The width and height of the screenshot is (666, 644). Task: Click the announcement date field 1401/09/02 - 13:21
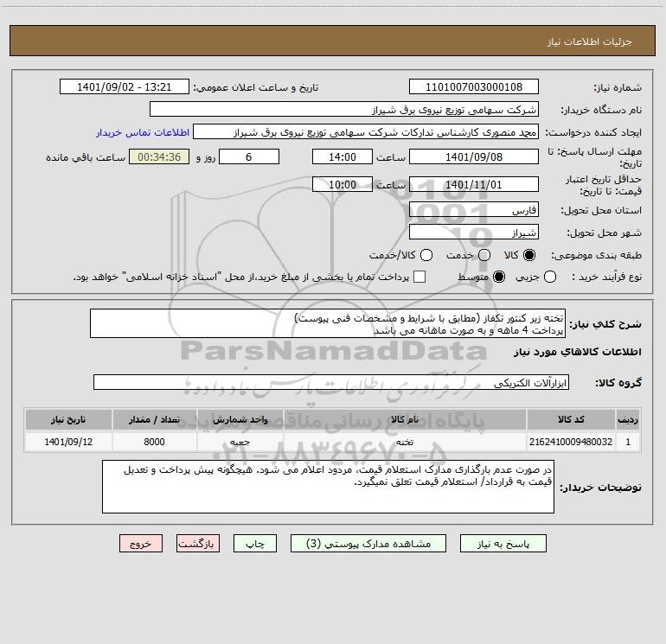point(124,86)
